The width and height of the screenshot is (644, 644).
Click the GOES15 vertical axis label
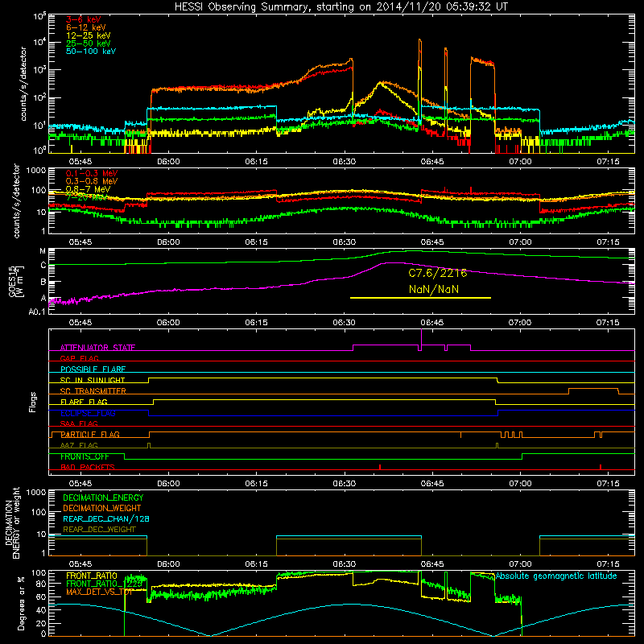[16, 281]
